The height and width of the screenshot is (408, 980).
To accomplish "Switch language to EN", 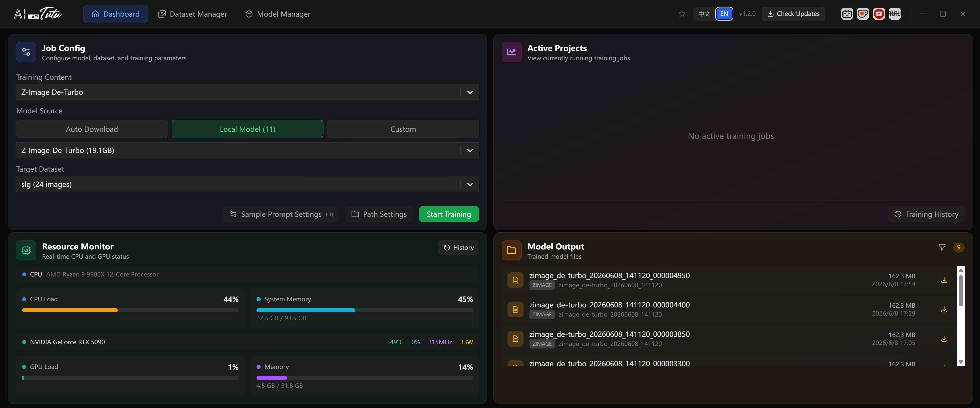I will pyautogui.click(x=724, y=14).
